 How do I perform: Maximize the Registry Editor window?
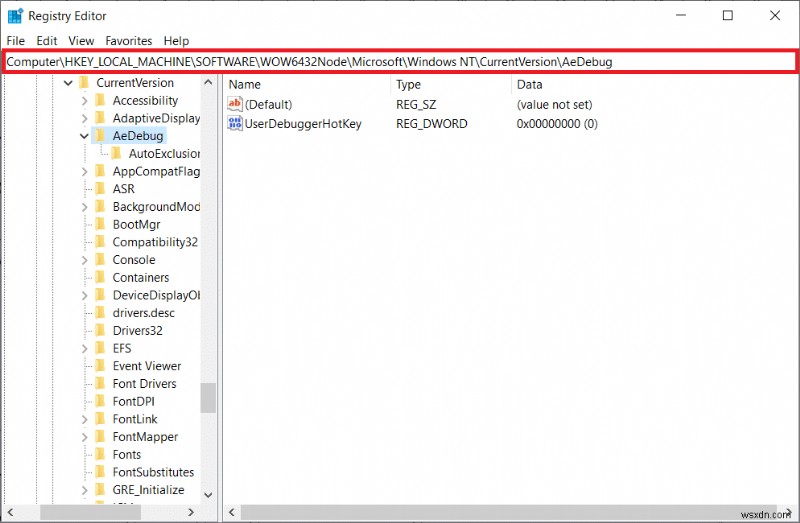click(x=728, y=15)
